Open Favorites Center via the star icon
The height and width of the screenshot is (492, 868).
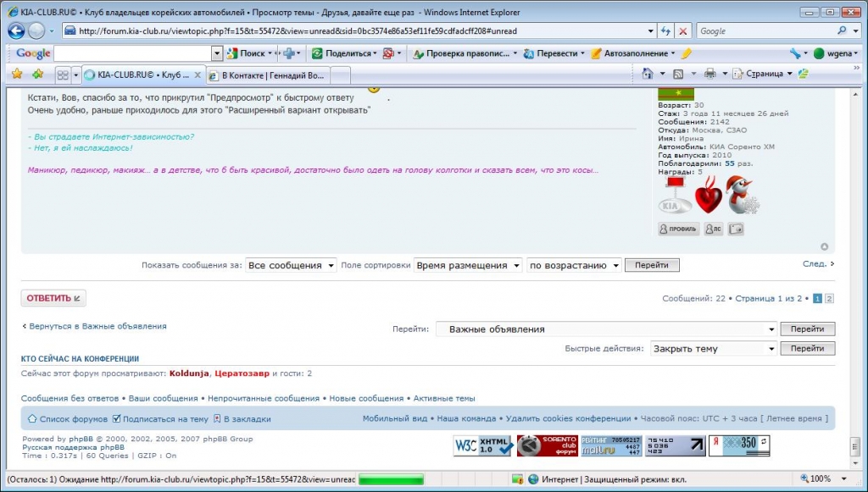coord(16,74)
